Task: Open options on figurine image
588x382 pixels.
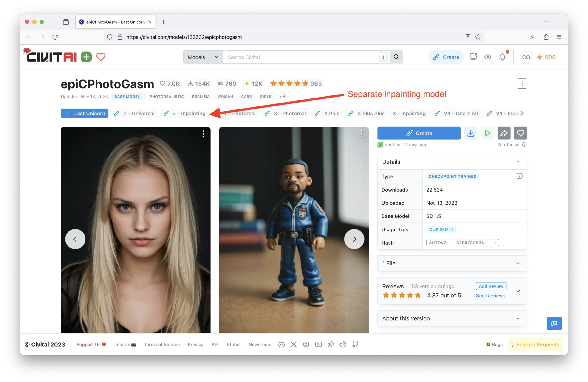Action: coord(362,134)
